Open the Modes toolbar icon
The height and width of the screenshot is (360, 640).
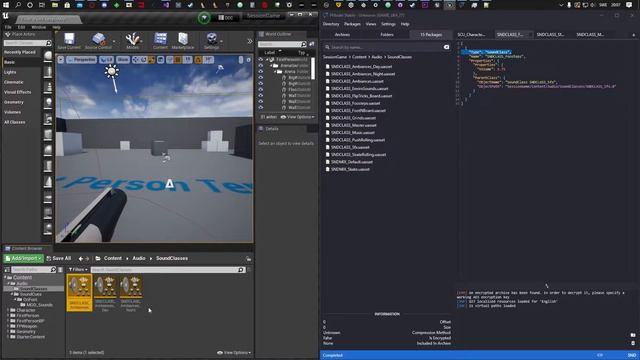click(133, 41)
